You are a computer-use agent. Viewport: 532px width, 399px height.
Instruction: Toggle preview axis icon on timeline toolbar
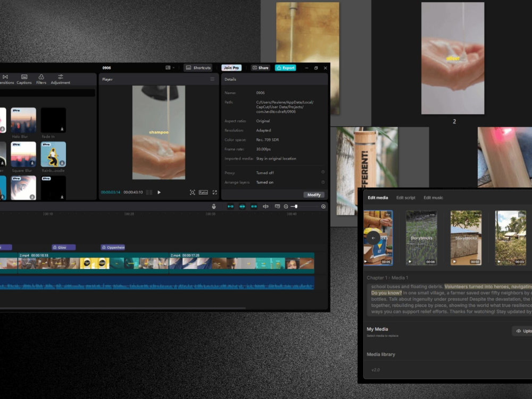tap(265, 206)
